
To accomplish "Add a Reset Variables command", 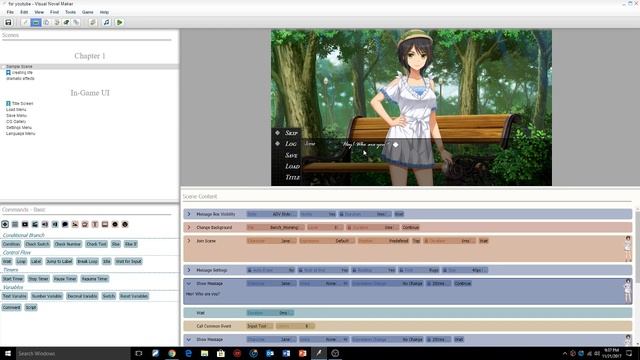I will [x=134, y=296].
